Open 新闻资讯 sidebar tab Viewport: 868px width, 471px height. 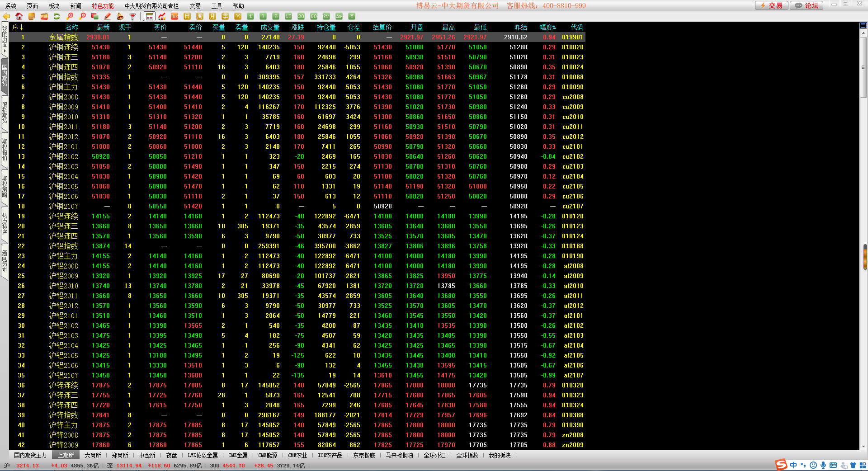(5, 261)
